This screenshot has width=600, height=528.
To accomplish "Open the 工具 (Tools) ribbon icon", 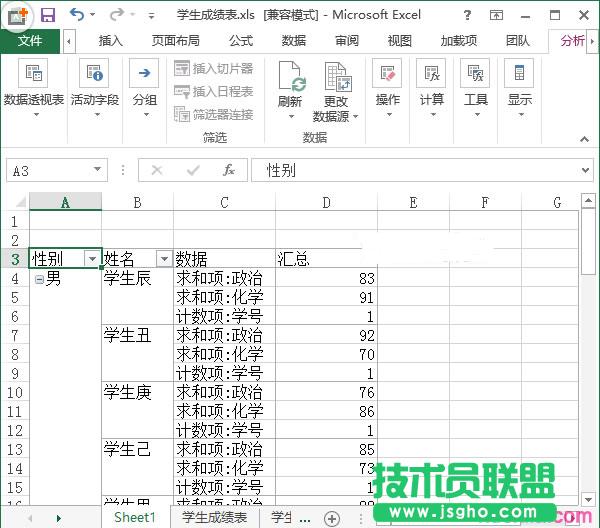I will [x=476, y=75].
